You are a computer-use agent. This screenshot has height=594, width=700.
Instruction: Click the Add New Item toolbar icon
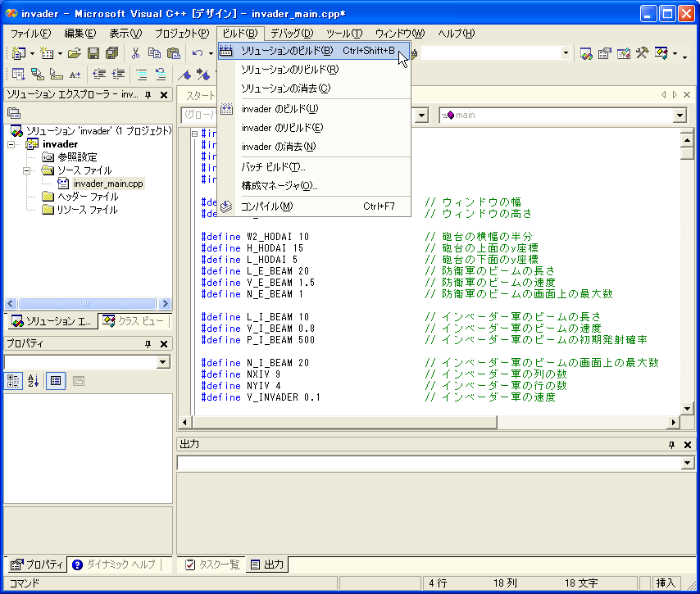[x=47, y=53]
